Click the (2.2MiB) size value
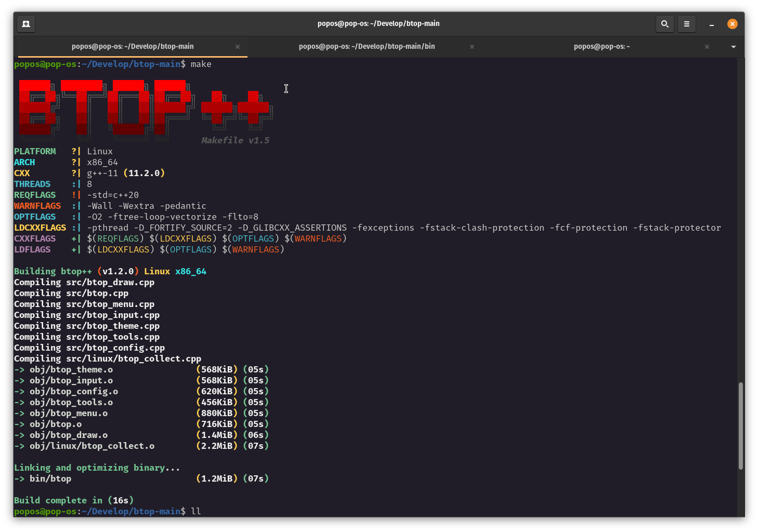Viewport: 758px width, 532px height. (217, 446)
